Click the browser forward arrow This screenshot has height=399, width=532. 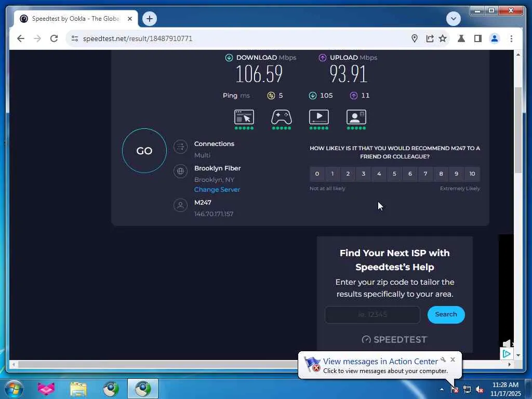coord(37,38)
